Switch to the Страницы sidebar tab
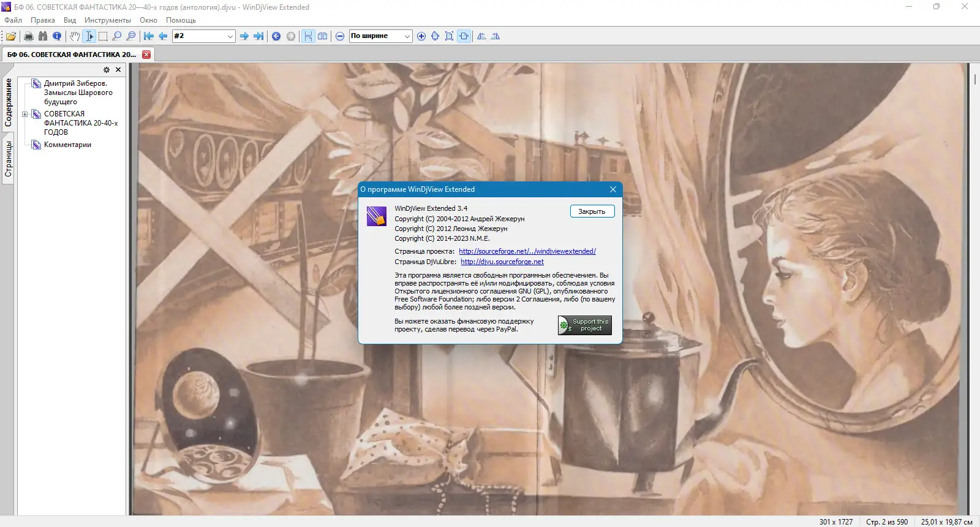This screenshot has width=980, height=527. tap(8, 159)
